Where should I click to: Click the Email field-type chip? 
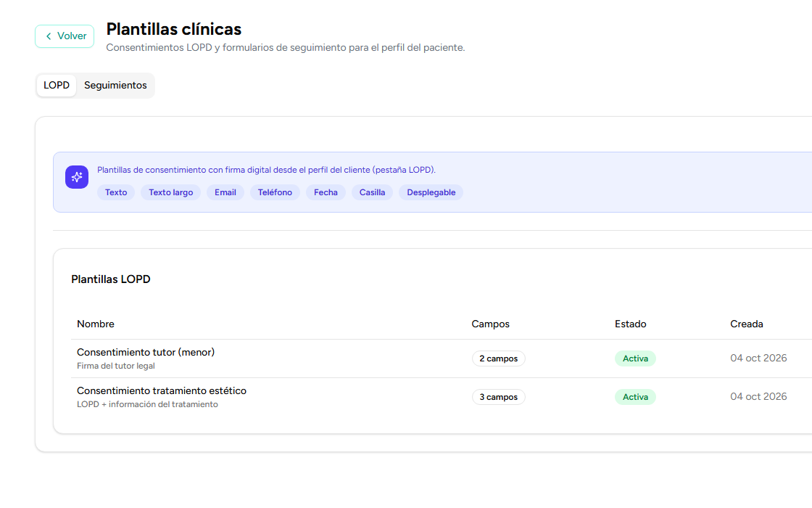pyautogui.click(x=225, y=192)
